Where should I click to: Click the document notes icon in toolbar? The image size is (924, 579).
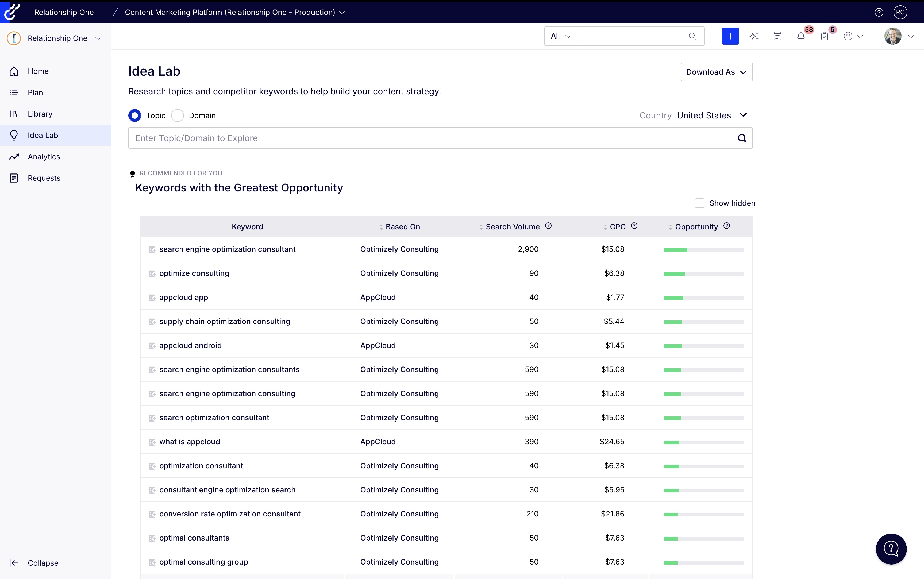(777, 36)
